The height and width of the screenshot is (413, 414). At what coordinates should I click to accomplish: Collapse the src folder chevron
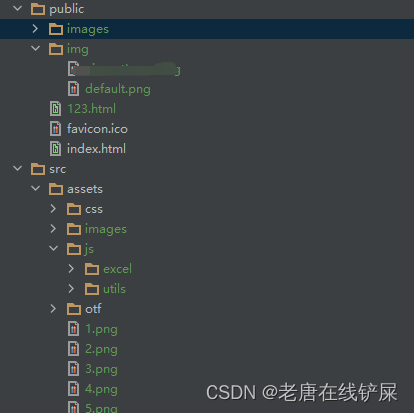(x=17, y=168)
